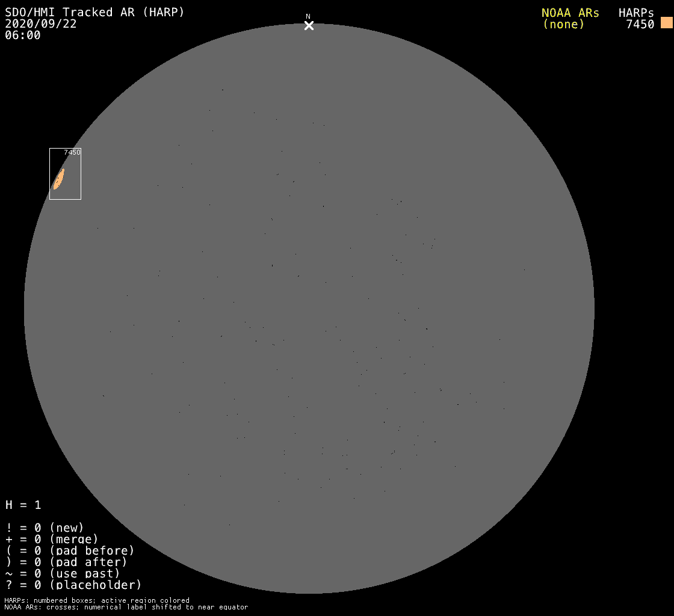Select the 2020/09/22 date text

pos(41,23)
